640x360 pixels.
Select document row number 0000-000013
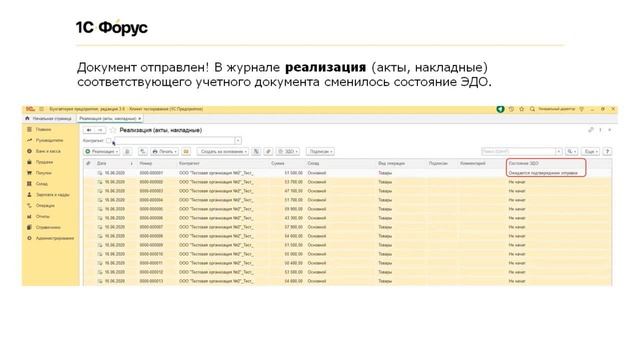[x=348, y=281]
